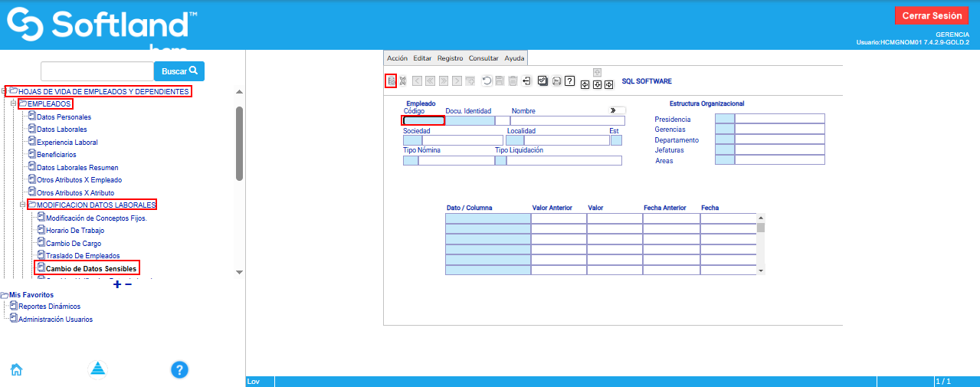Click the undo arrow toolbar icon
980x387 pixels.
coord(487,81)
